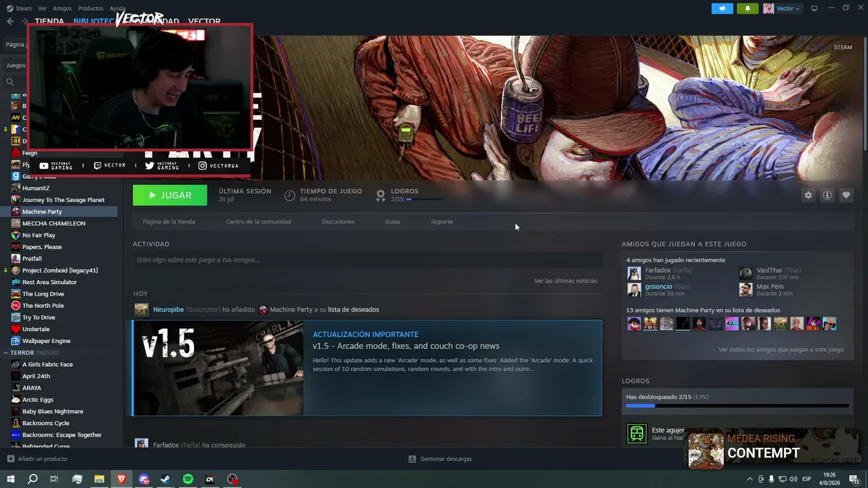Click the library search magnifier icon
Viewport: 868px width, 488px height.
pos(10,82)
